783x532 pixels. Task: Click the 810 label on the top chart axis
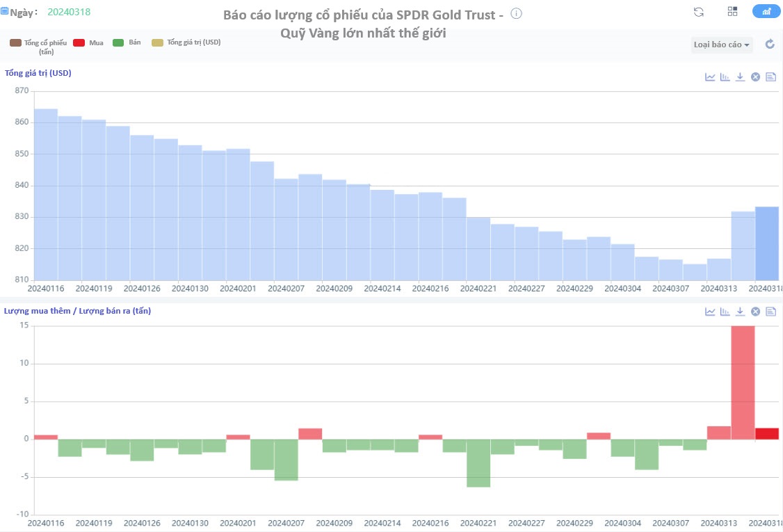[22, 280]
